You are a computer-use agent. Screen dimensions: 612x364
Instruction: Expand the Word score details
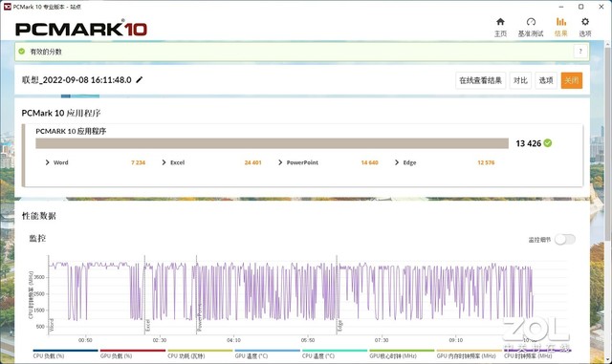[x=47, y=162]
